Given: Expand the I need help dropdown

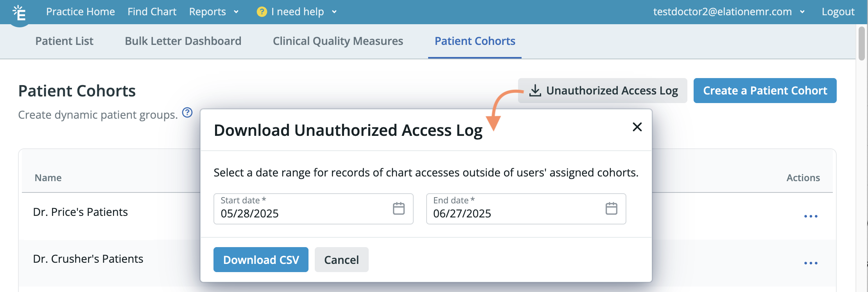Looking at the screenshot, I should (x=297, y=12).
